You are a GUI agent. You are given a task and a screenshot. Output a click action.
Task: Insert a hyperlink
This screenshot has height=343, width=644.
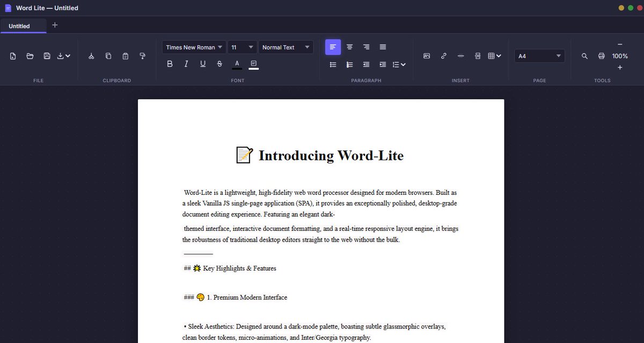point(443,56)
